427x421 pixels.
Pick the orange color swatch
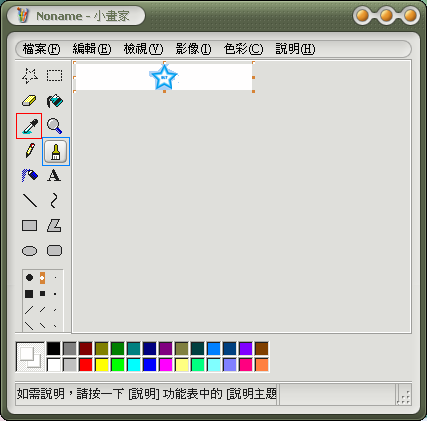262,365
